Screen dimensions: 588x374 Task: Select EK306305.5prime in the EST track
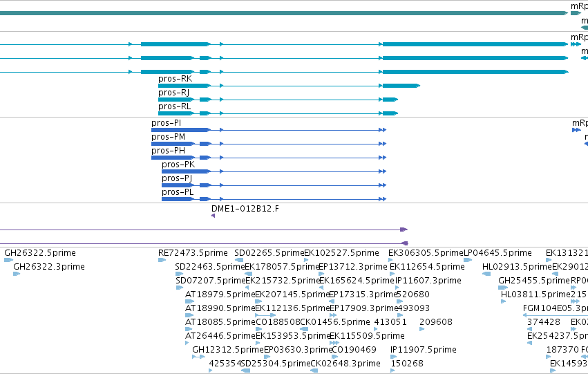point(426,253)
